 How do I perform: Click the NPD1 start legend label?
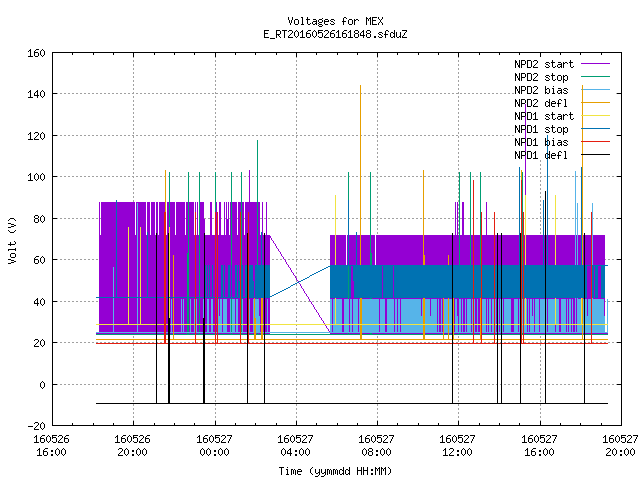(x=544, y=116)
